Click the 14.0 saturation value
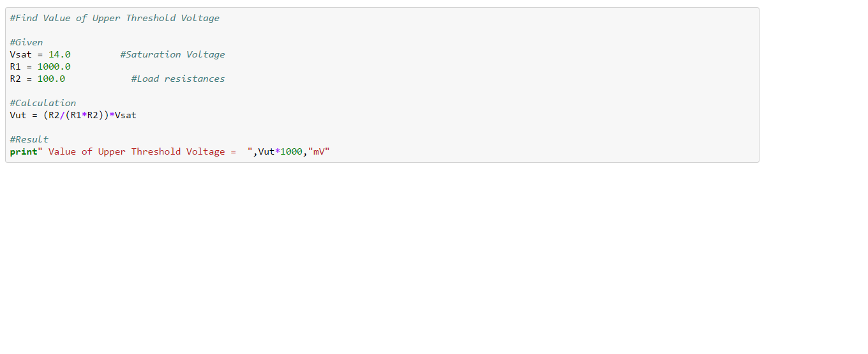 (x=59, y=54)
